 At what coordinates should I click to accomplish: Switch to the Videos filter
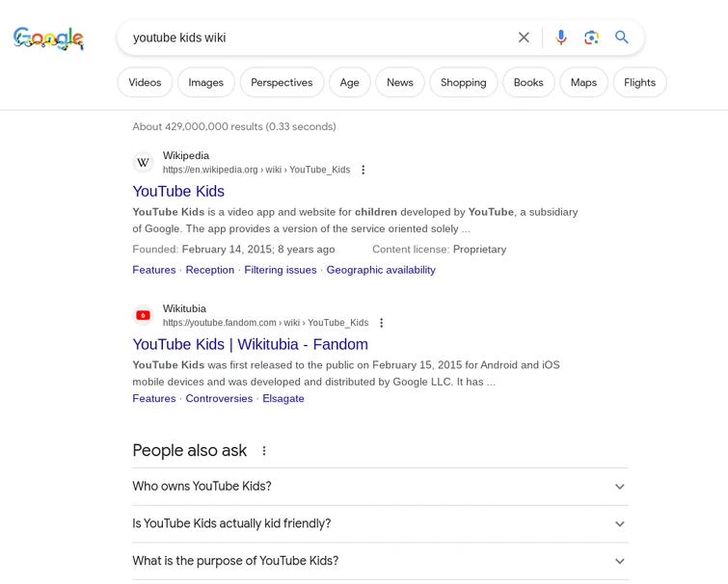(145, 83)
